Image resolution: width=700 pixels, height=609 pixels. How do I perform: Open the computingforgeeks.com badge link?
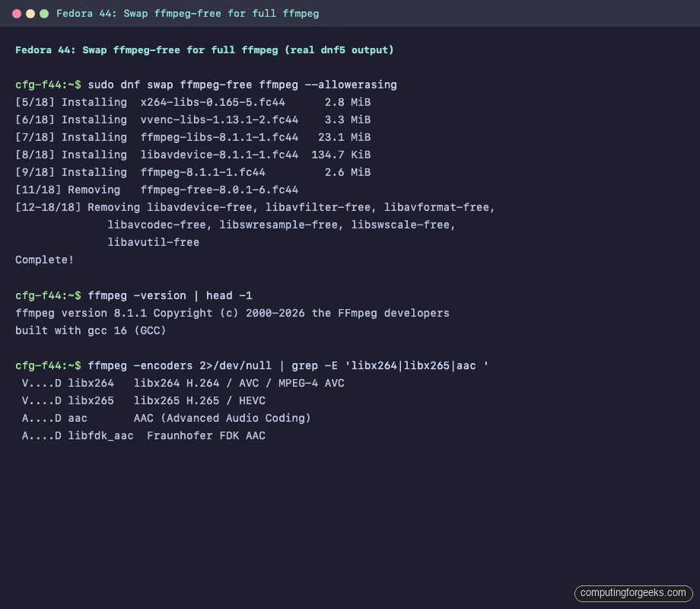(633, 593)
